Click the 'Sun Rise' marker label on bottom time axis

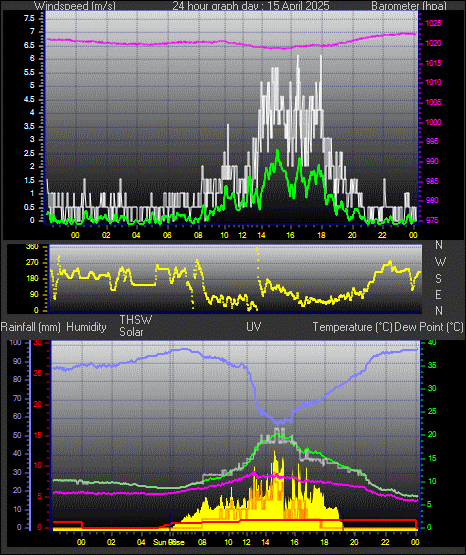click(x=169, y=542)
